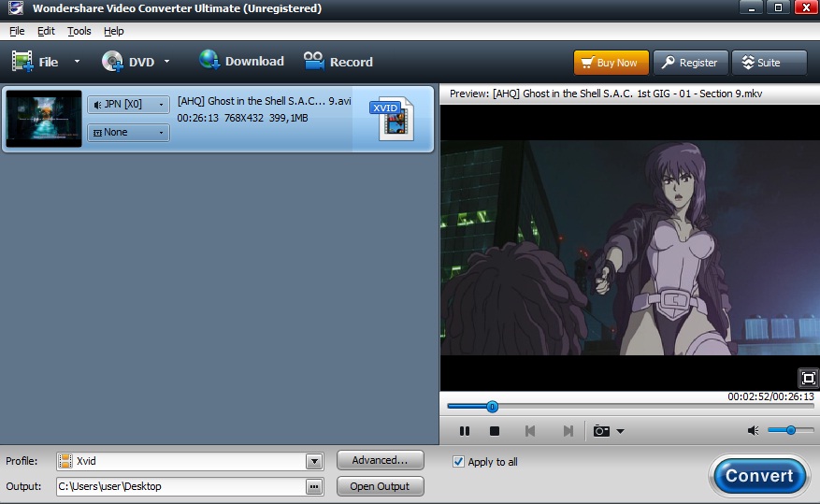This screenshot has height=504, width=820.
Task: Open the JPN [X0] audio track dropdown
Action: pyautogui.click(x=128, y=104)
